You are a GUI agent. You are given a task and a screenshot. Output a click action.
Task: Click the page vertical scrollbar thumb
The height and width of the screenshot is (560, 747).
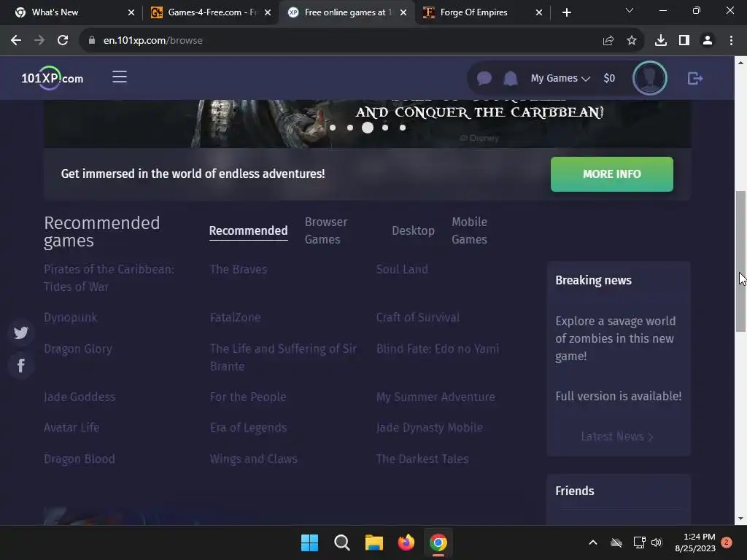(x=740, y=261)
